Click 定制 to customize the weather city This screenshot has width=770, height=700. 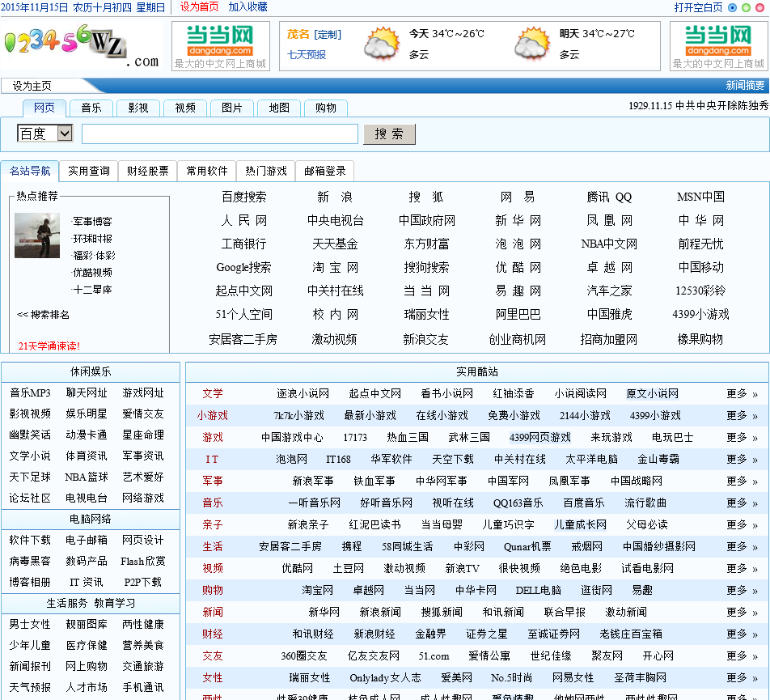[x=328, y=34]
